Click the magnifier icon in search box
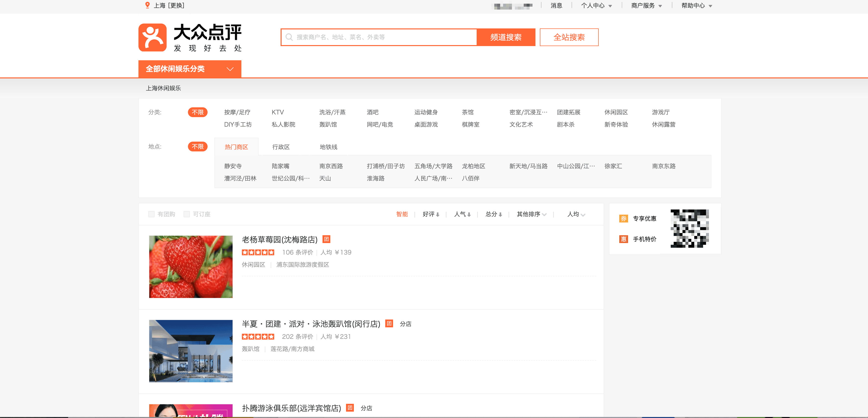The width and height of the screenshot is (868, 418). coord(289,37)
